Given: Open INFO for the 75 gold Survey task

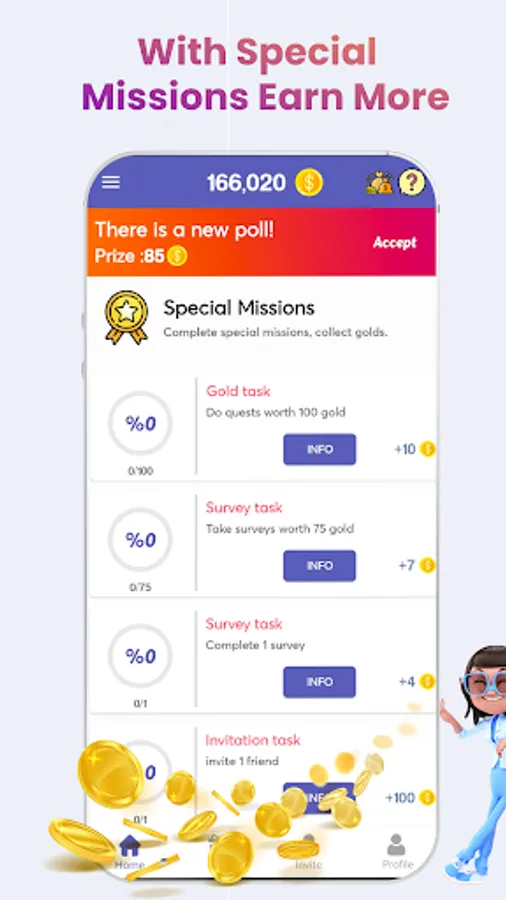Looking at the screenshot, I should click(320, 566).
